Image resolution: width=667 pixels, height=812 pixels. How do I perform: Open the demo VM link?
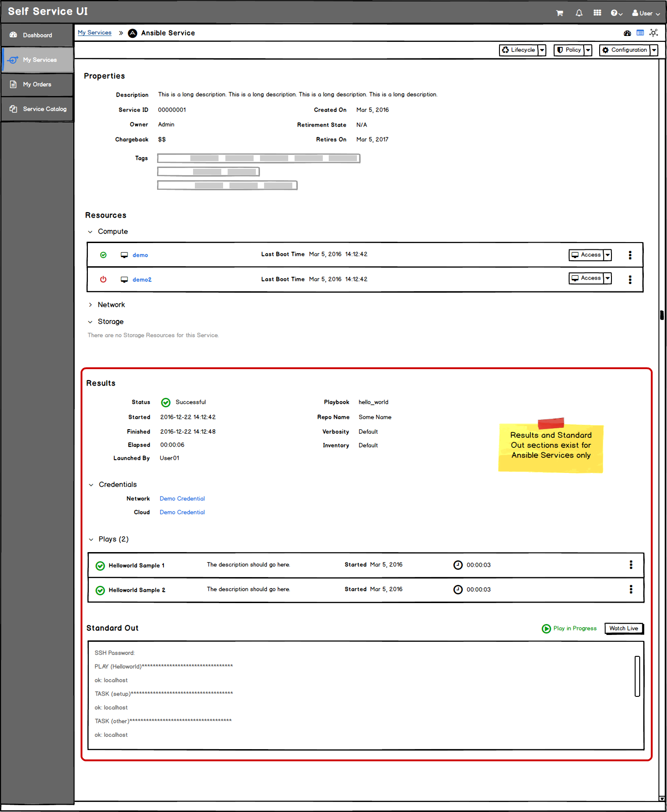coord(140,255)
